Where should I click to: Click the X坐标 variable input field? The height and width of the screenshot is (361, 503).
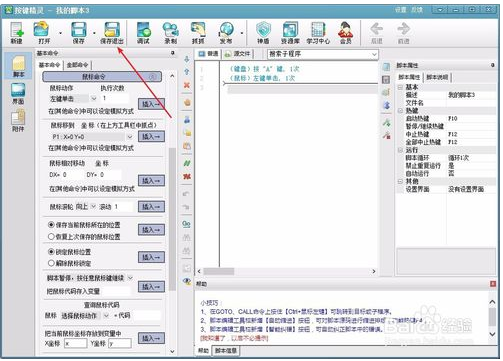click(x=76, y=343)
